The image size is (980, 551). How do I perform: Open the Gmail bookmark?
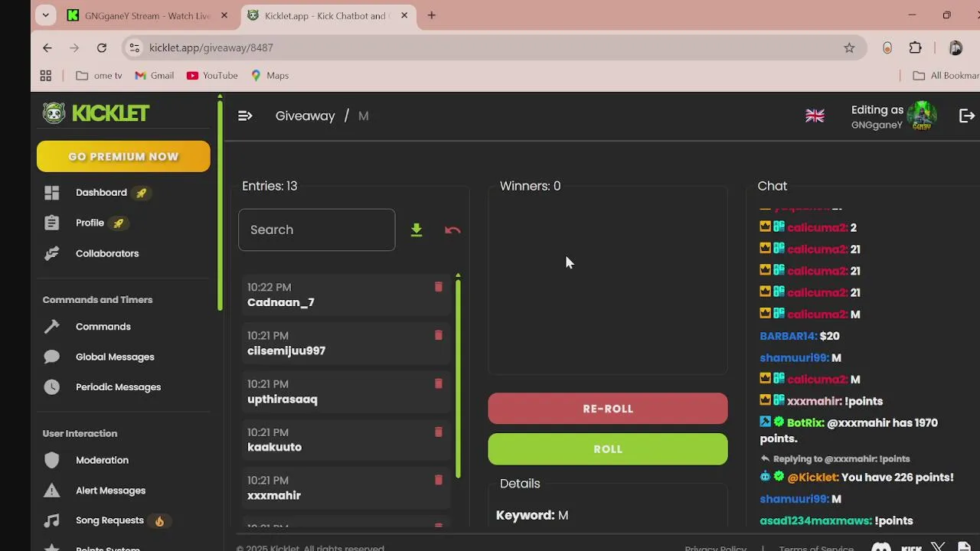click(x=155, y=76)
